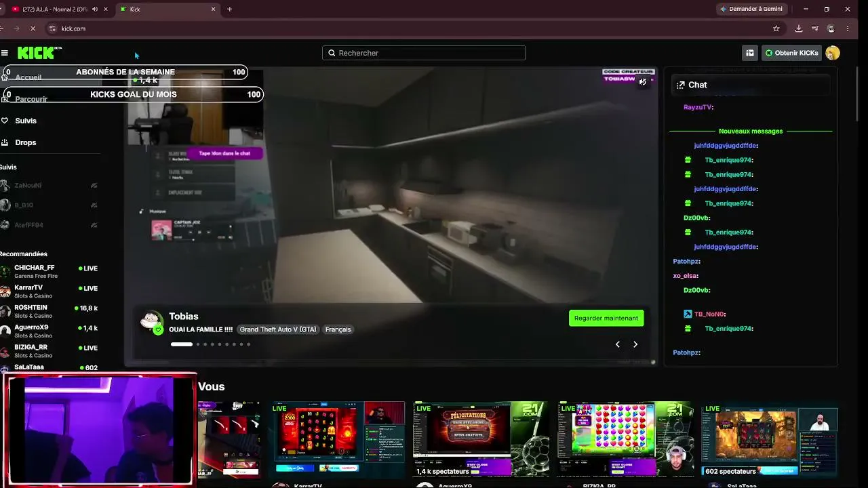The height and width of the screenshot is (488, 868).
Task: Click the Demander à Gemini button
Action: pos(751,9)
